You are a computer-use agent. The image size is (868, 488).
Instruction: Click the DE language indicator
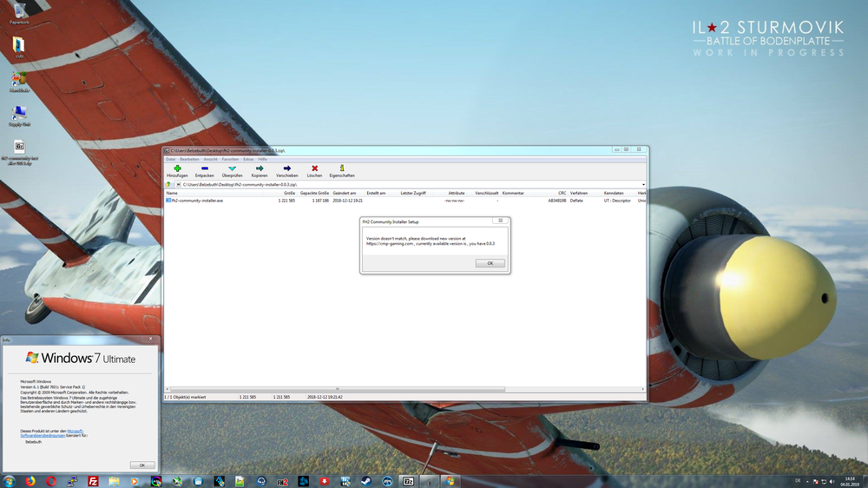[x=798, y=481]
